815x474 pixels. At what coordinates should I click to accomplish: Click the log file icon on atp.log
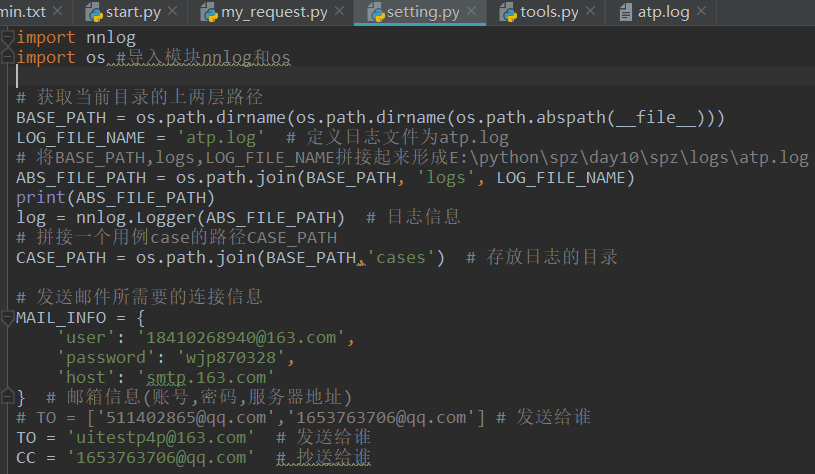pos(626,12)
